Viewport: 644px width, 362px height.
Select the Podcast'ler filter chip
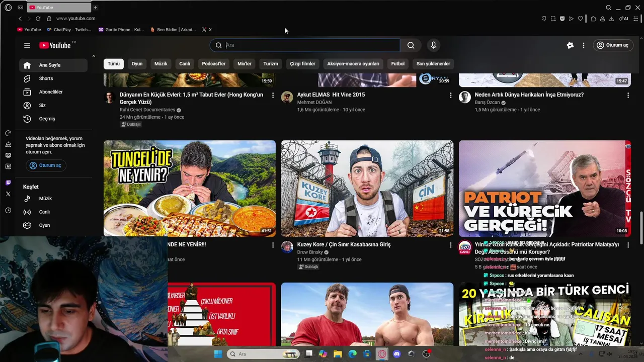[x=214, y=64]
